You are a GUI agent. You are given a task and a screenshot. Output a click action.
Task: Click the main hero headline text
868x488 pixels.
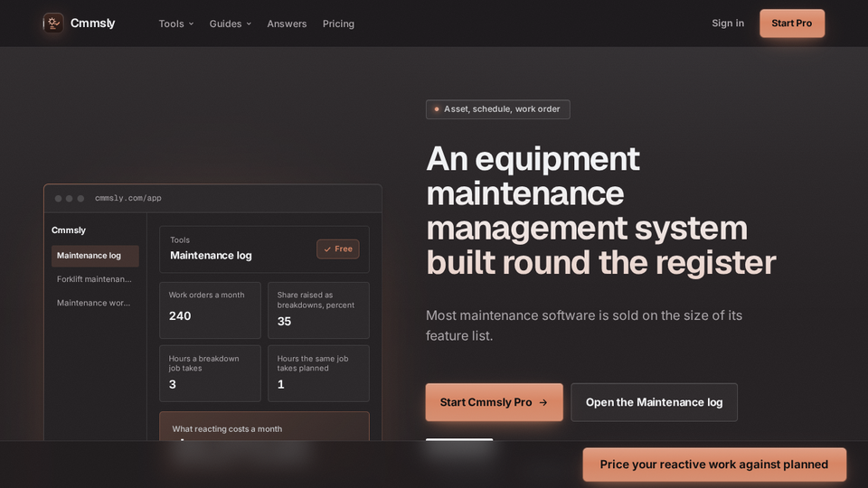click(600, 211)
